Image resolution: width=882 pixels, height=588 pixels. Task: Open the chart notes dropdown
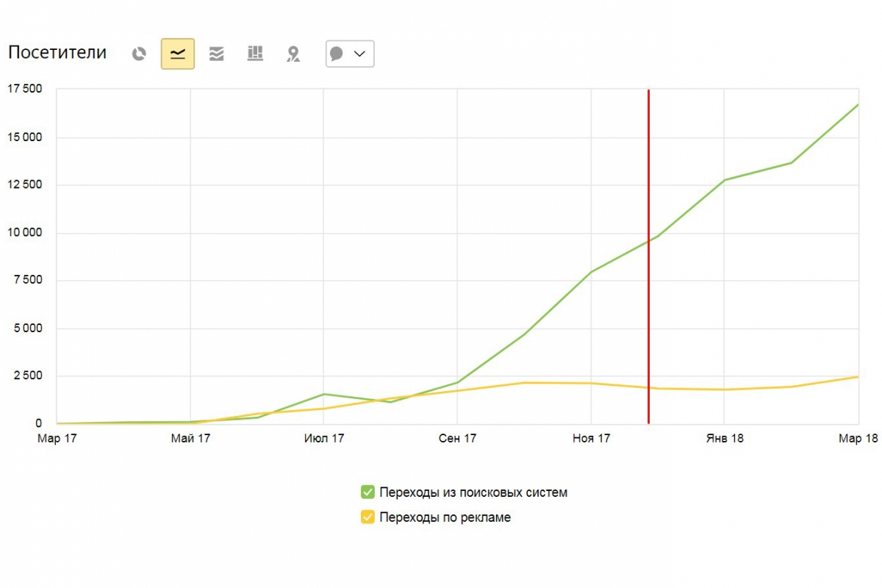pyautogui.click(x=350, y=54)
